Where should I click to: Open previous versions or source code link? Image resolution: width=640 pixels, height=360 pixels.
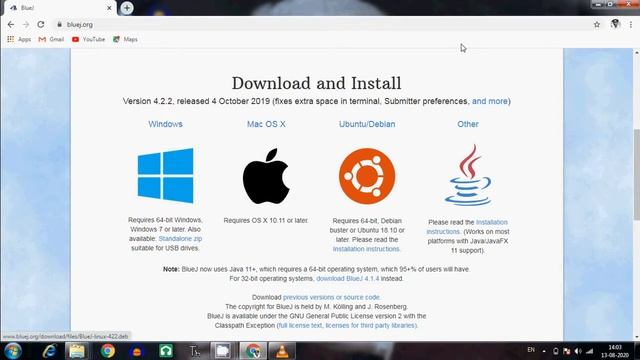point(331,297)
